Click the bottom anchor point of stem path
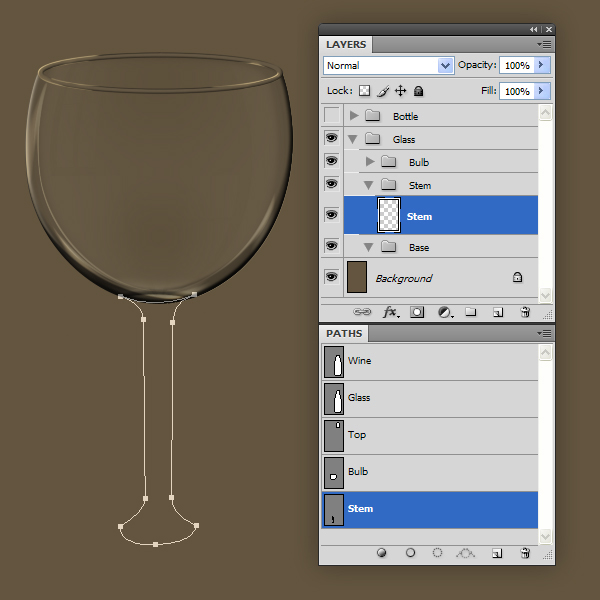This screenshot has width=600, height=600. (x=155, y=544)
